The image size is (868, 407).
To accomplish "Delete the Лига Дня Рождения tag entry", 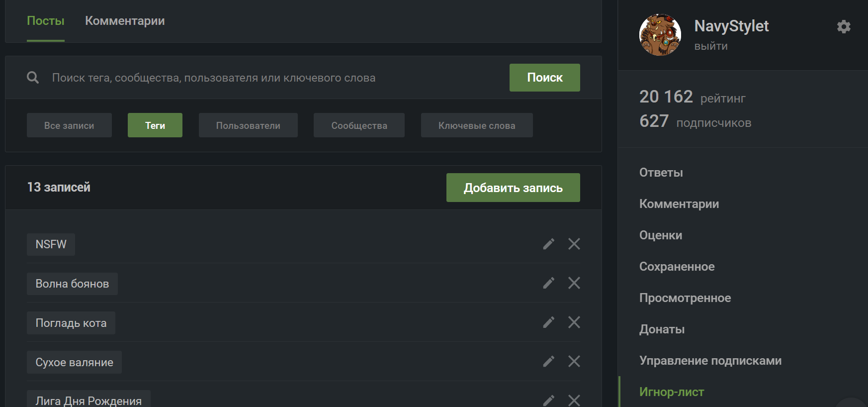I will click(574, 401).
